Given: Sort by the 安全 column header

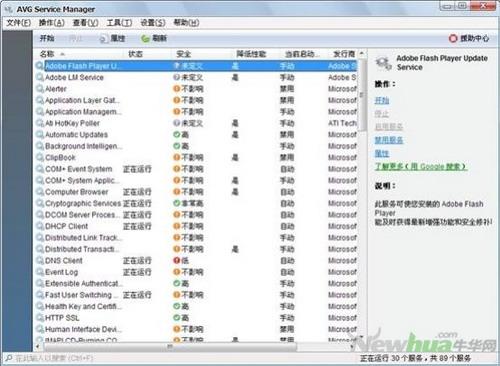Looking at the screenshot, I should click(x=183, y=54).
